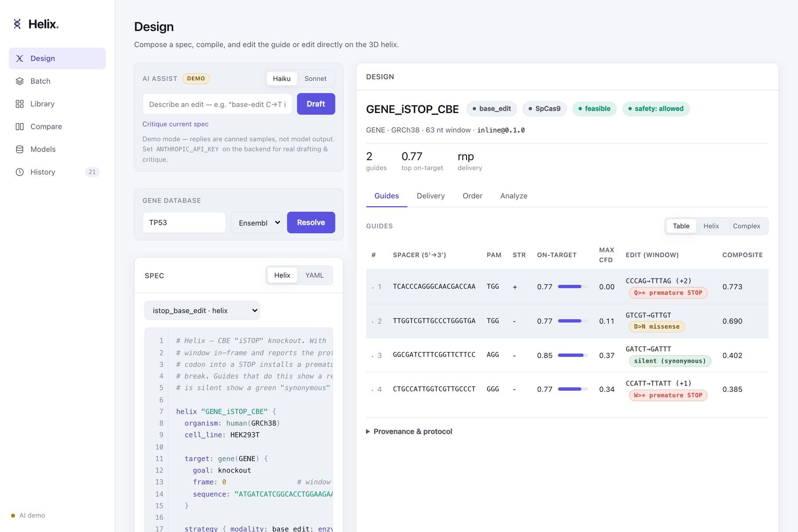Open the Delivery tab
The image size is (798, 532).
pyautogui.click(x=430, y=196)
